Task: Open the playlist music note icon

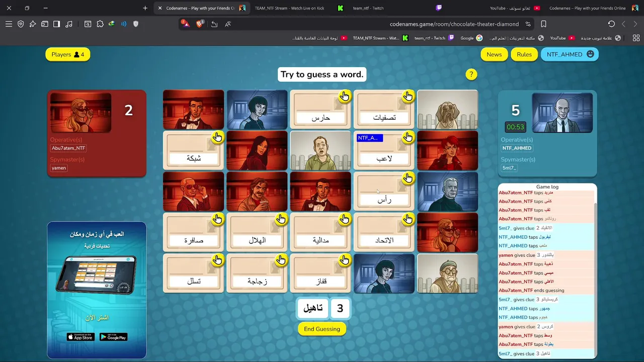Action: (69, 24)
